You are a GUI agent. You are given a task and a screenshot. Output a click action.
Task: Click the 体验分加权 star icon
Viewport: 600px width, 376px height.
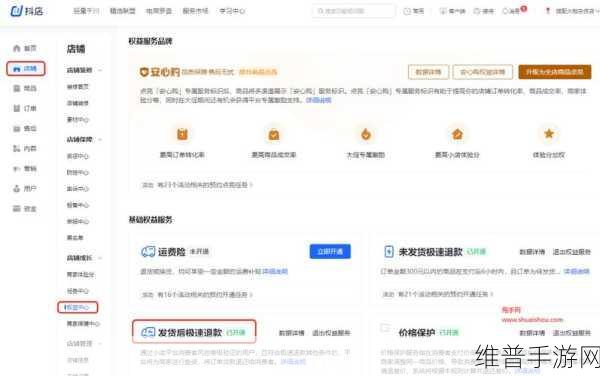point(549,133)
